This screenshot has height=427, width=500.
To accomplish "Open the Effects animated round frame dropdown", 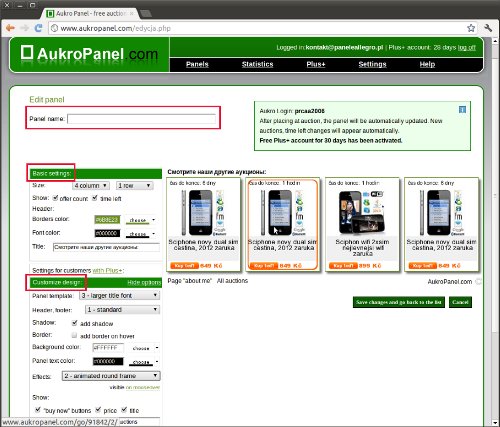I will pyautogui.click(x=111, y=376).
